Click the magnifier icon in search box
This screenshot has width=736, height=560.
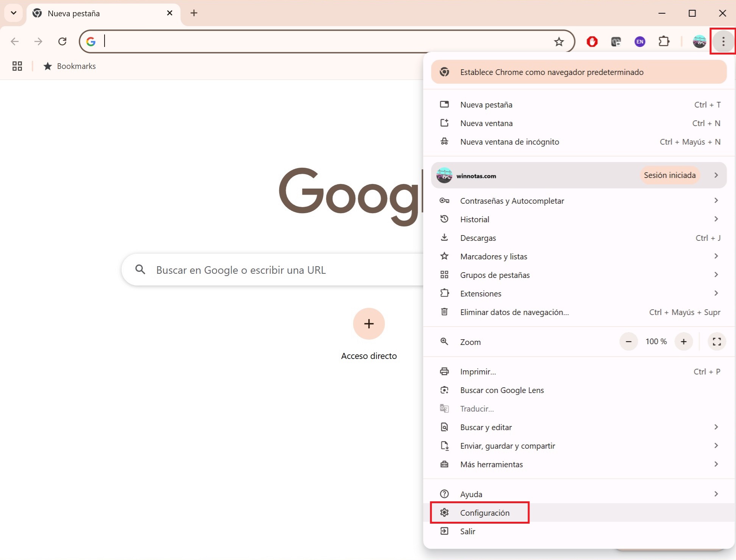pyautogui.click(x=140, y=270)
